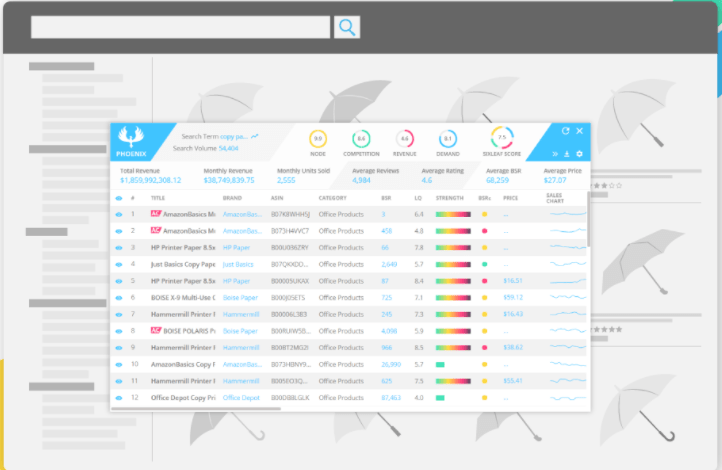Click the green BSRc dot in row 4

[484, 264]
